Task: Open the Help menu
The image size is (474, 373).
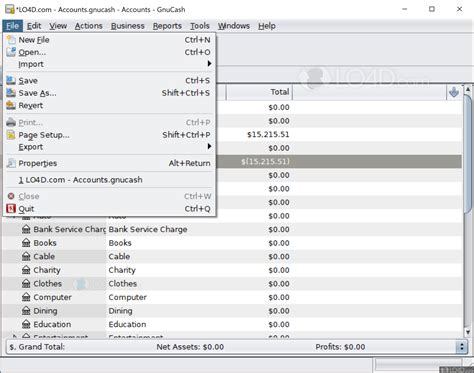Action: (267, 26)
